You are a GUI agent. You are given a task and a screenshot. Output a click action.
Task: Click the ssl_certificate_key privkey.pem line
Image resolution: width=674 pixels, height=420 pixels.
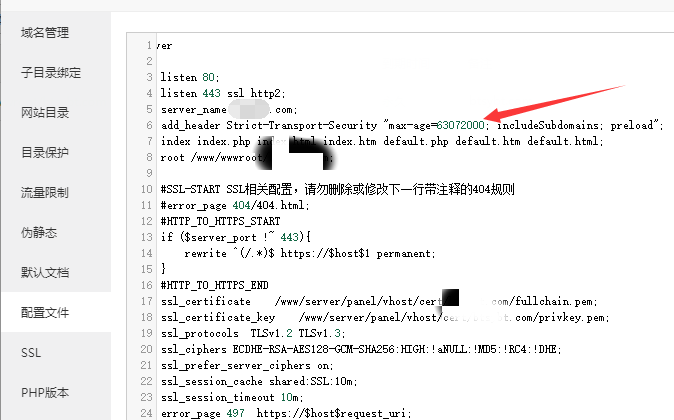(x=385, y=317)
